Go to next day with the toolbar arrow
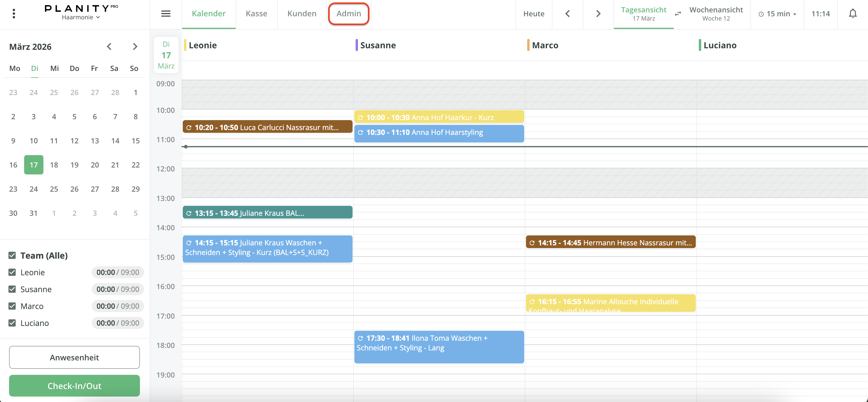This screenshot has width=868, height=402. click(598, 14)
